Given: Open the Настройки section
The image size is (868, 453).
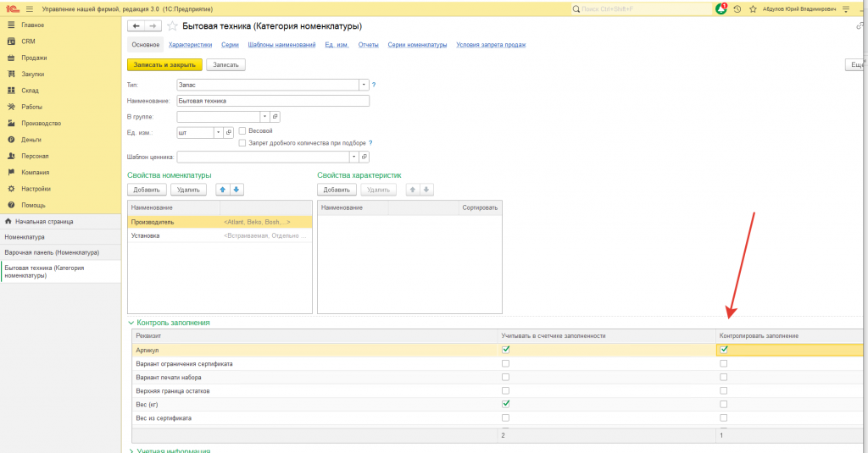Looking at the screenshot, I should pyautogui.click(x=36, y=189).
